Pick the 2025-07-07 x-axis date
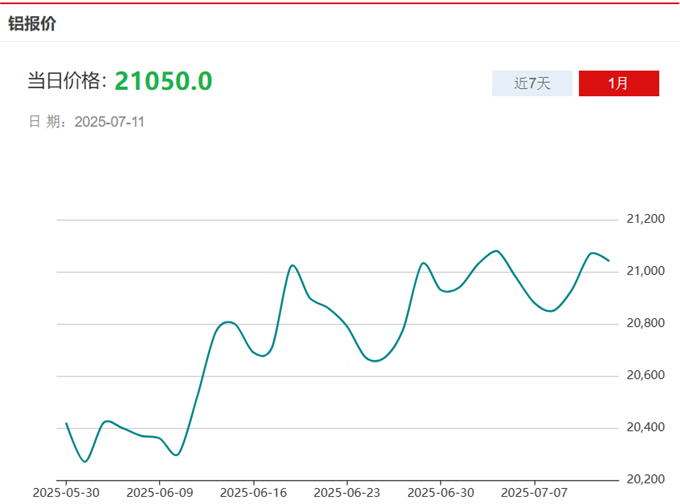680x504 pixels. pos(534,492)
